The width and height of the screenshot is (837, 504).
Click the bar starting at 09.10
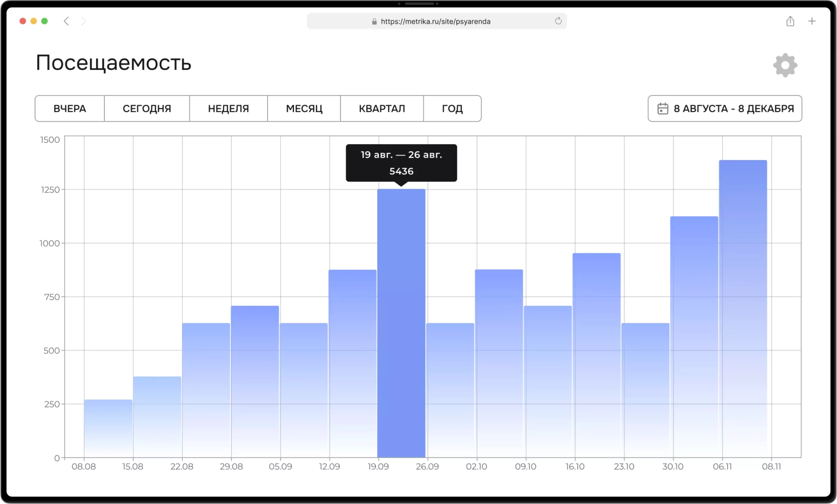(548, 382)
